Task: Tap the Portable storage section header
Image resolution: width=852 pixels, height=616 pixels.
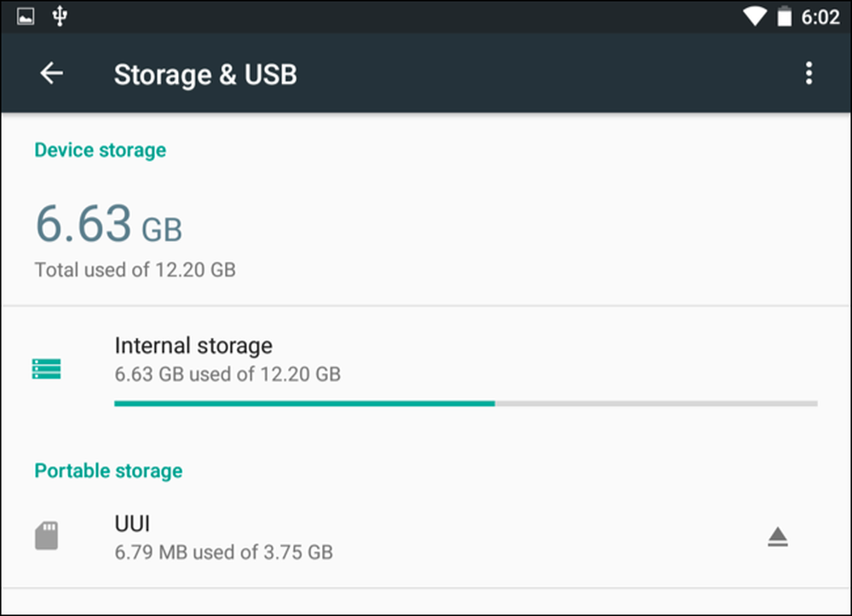Action: pos(108,470)
